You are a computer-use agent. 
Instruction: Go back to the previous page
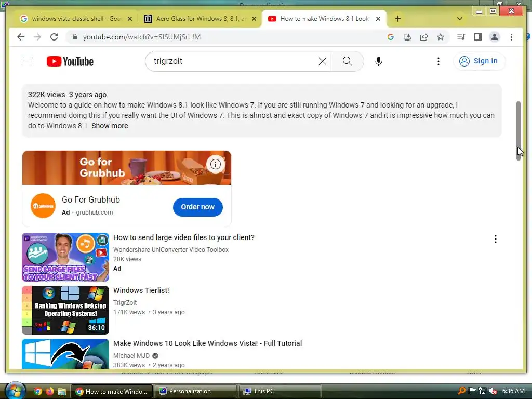coord(21,37)
